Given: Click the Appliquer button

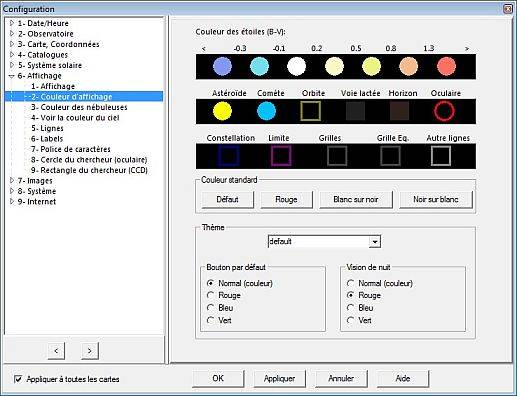Looking at the screenshot, I should 279,379.
